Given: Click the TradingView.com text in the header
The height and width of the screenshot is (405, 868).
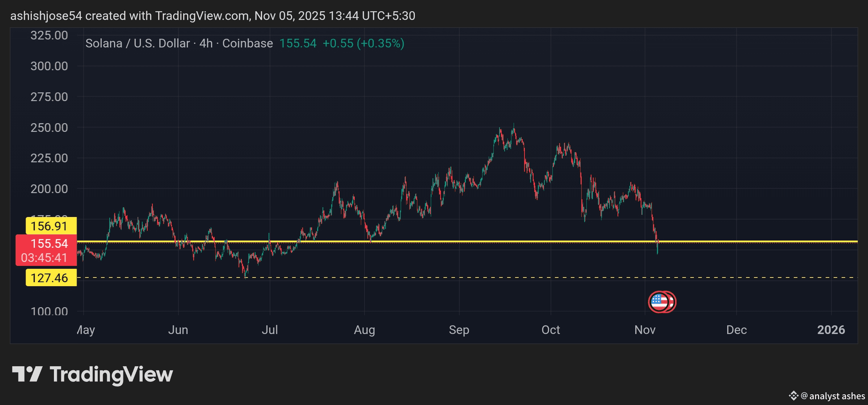Looking at the screenshot, I should pos(202,16).
